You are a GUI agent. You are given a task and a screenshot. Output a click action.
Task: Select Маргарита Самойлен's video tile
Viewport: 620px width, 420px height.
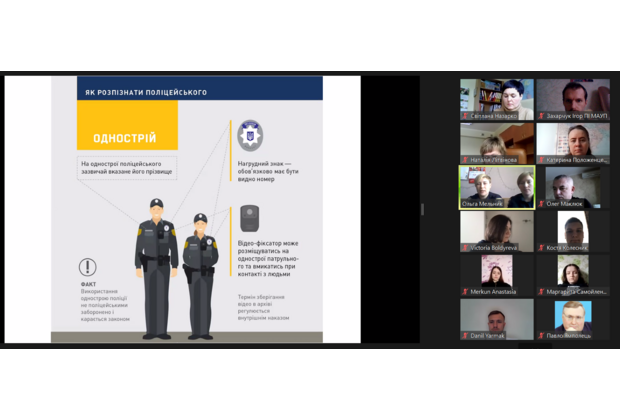pyautogui.click(x=572, y=274)
